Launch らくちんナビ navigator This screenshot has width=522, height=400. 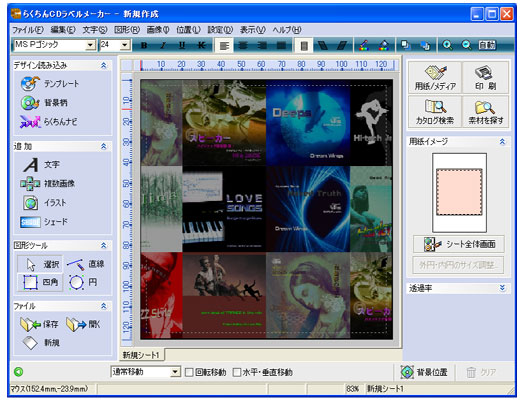pos(48,122)
